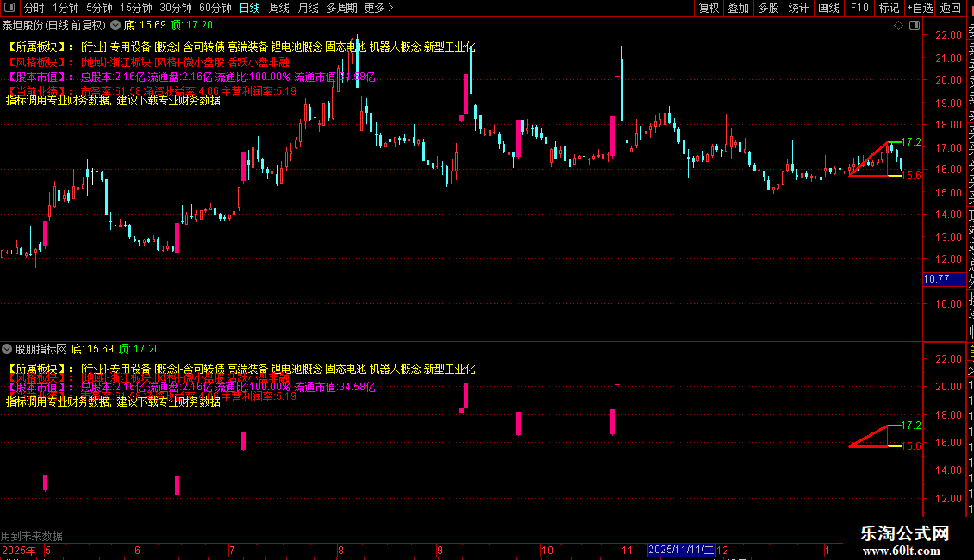Click the 统计 statistics button
Screen dimensions: 974x560
tap(798, 8)
